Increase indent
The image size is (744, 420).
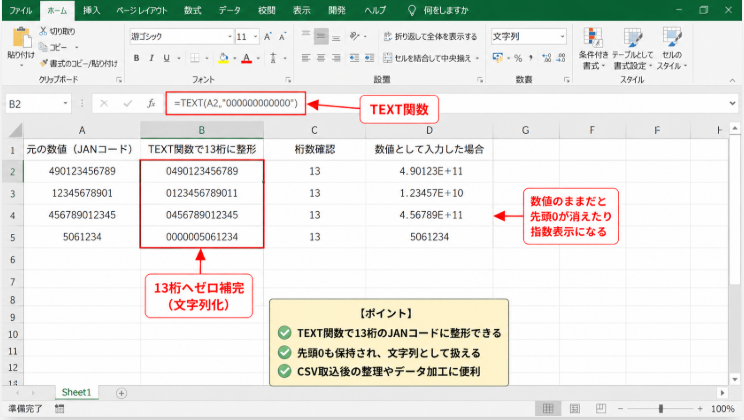[x=369, y=58]
